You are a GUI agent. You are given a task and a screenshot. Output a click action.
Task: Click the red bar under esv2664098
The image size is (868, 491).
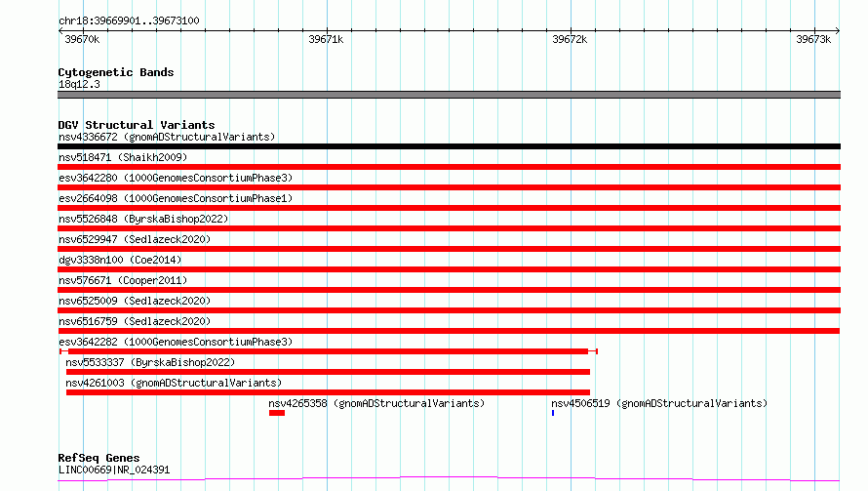click(x=449, y=208)
